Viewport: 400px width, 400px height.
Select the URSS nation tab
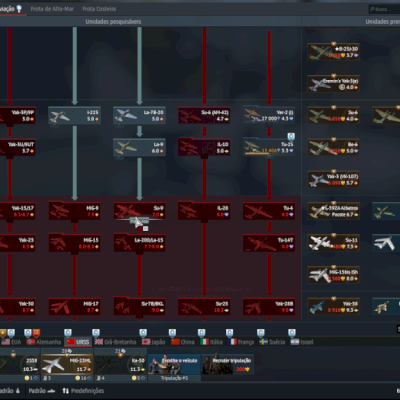pos(78,342)
